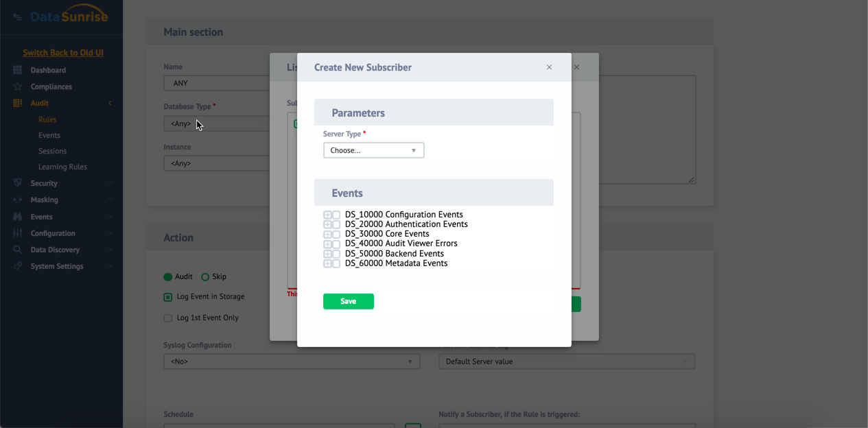Close the Create New Subscriber dialog

coord(549,67)
